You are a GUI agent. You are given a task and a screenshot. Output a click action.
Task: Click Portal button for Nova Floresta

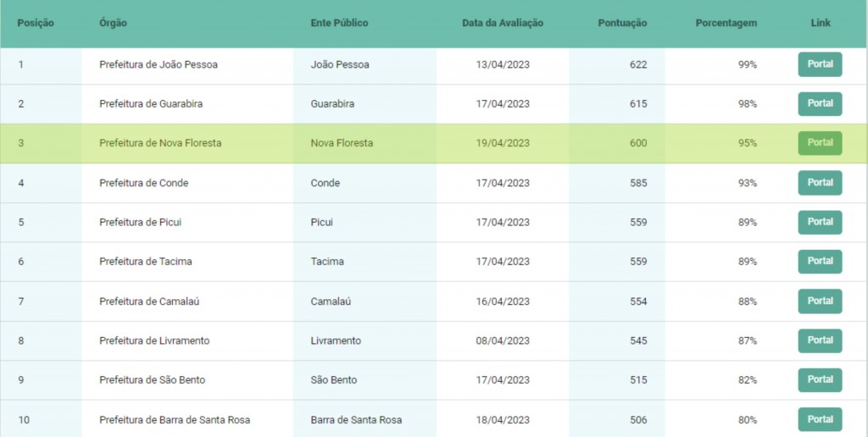[820, 143]
